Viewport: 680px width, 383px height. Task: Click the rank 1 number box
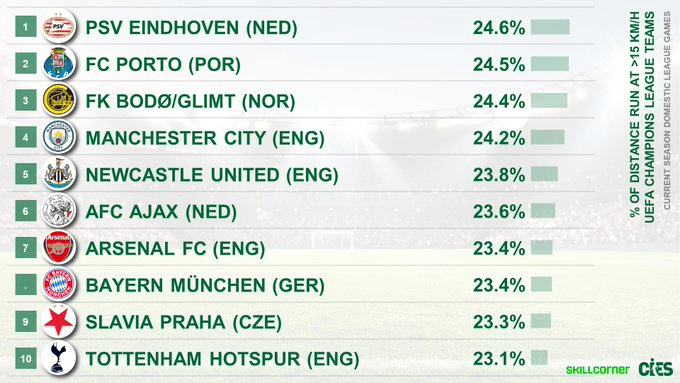26,27
